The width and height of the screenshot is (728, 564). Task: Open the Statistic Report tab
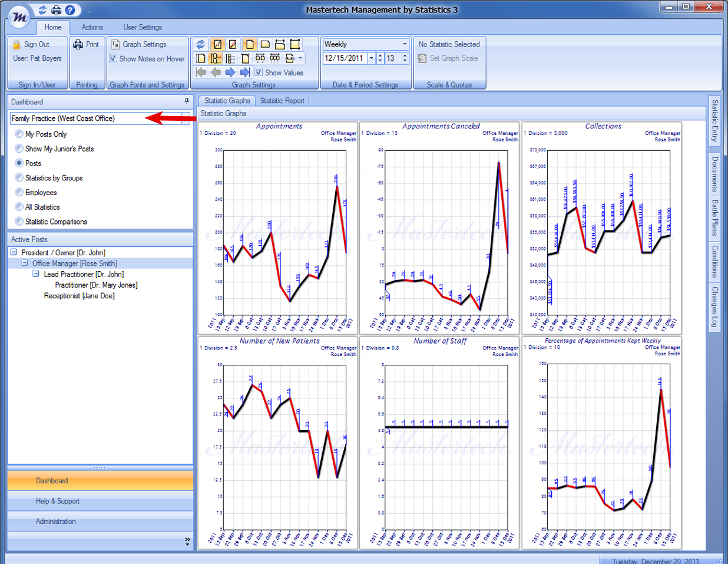click(x=282, y=101)
